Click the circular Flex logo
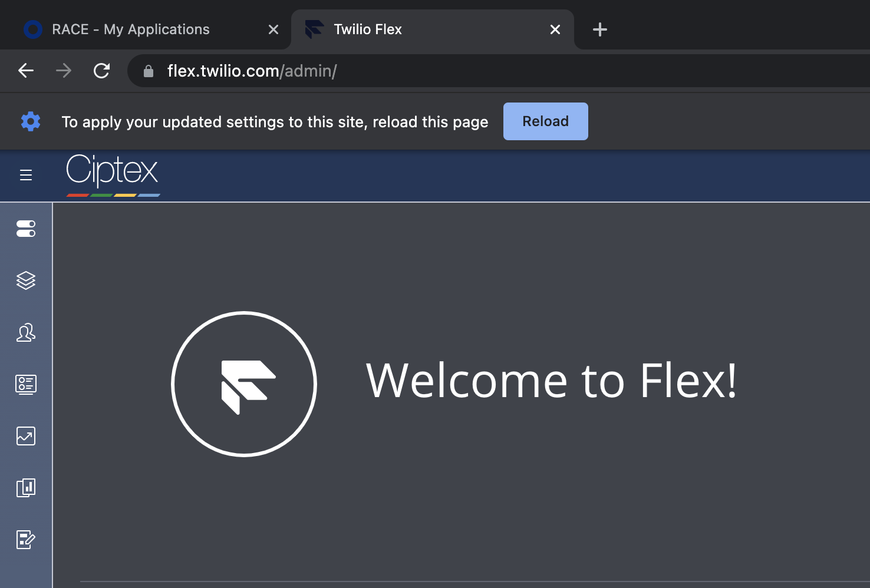The image size is (870, 588). pyautogui.click(x=244, y=384)
